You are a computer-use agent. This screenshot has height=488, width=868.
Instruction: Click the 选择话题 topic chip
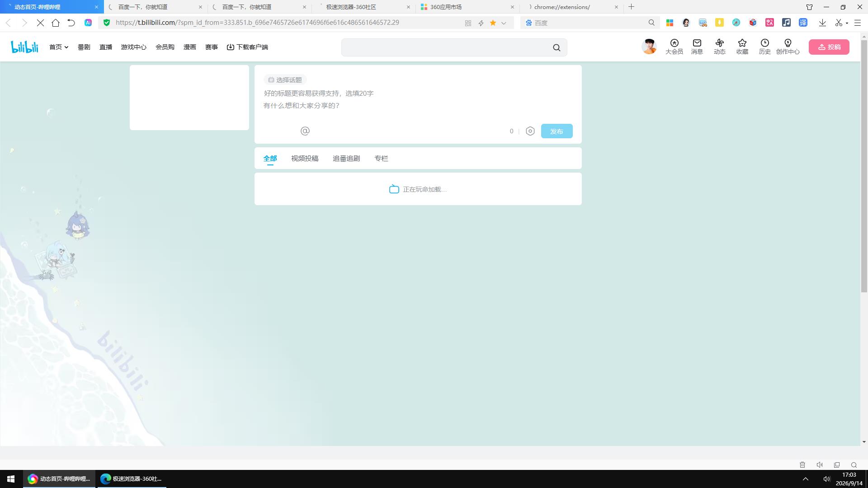[x=285, y=80]
